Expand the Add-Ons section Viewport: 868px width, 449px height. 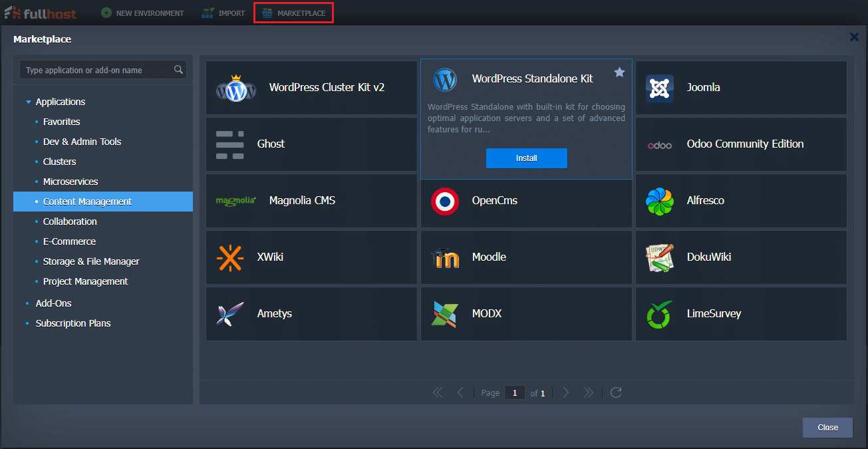pyautogui.click(x=53, y=303)
